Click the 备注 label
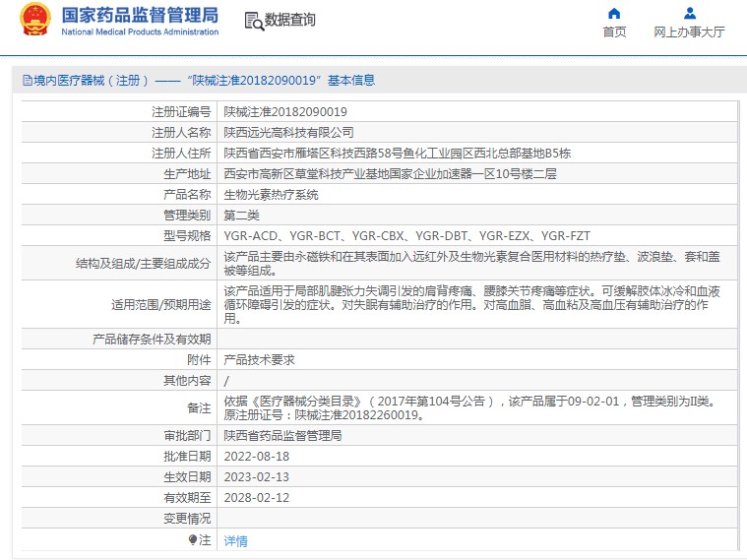This screenshot has width=747, height=560. click(199, 408)
